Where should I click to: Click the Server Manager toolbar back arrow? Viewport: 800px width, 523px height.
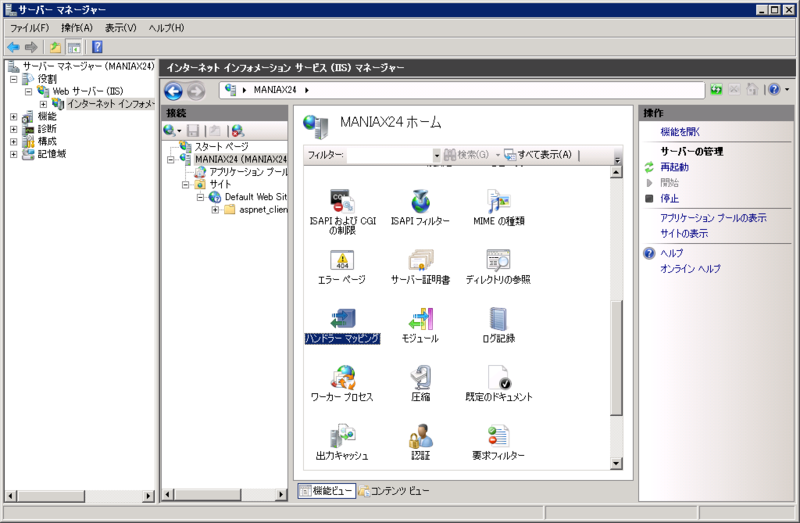[13, 47]
